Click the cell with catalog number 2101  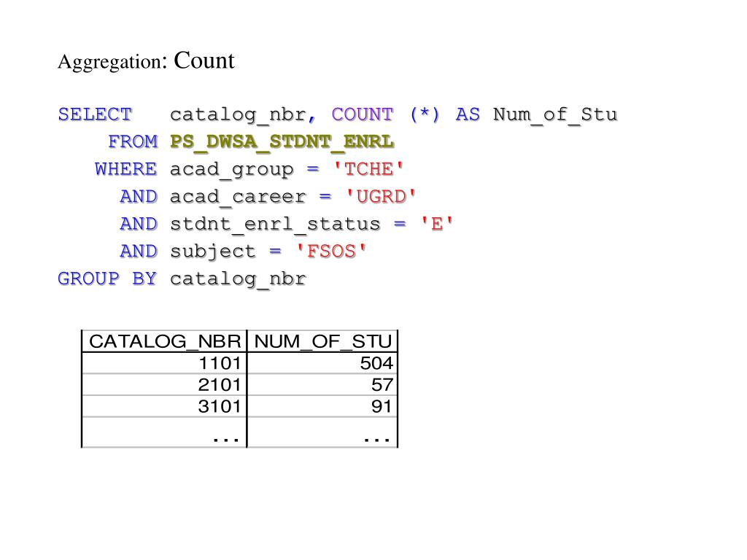(x=164, y=385)
